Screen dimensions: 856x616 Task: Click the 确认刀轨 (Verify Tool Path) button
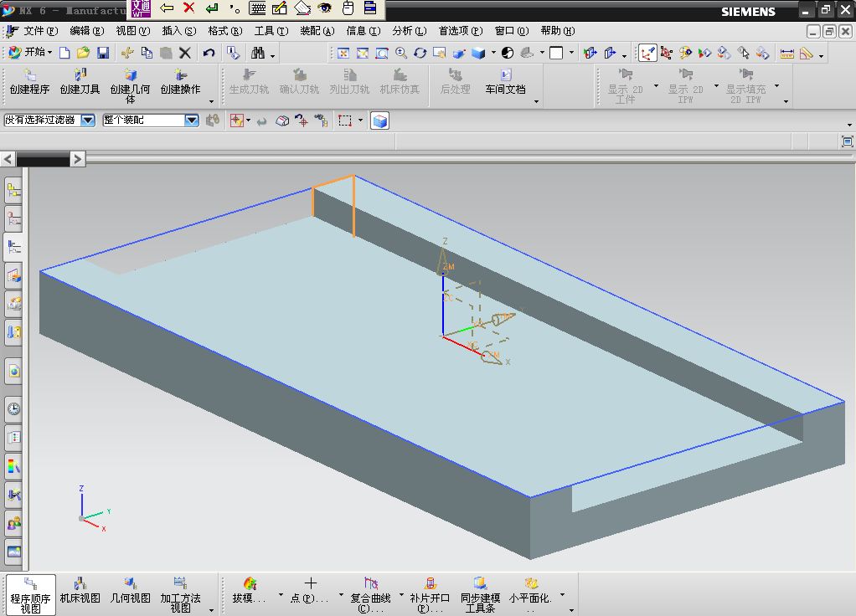(299, 81)
